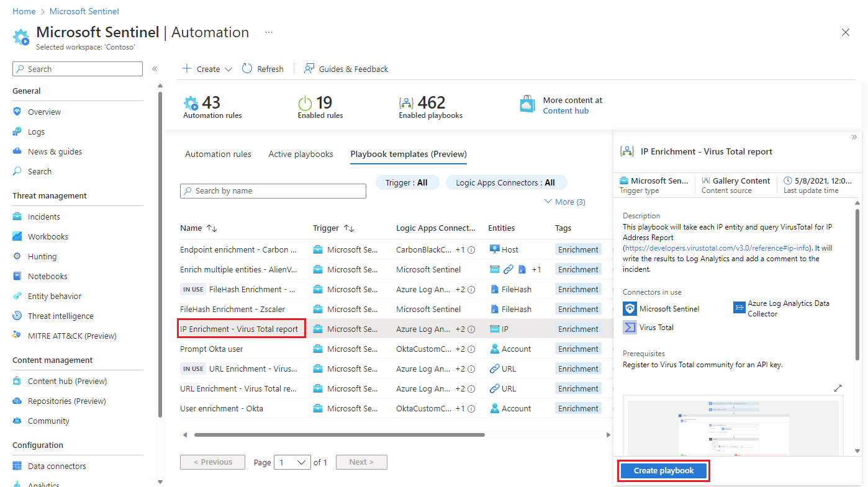This screenshot has height=487, width=868.
Task: Click the horizontal scrollbar under the table
Action: coord(339,435)
